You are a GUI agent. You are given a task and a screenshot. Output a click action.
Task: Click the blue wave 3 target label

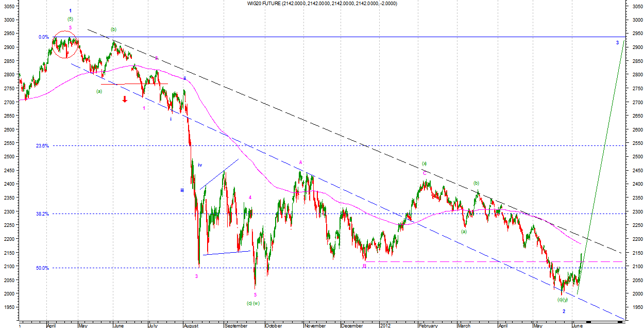point(617,42)
